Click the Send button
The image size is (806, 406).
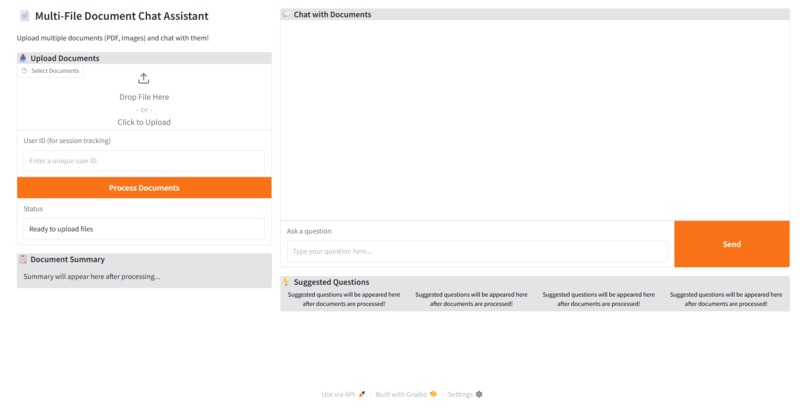pos(731,244)
